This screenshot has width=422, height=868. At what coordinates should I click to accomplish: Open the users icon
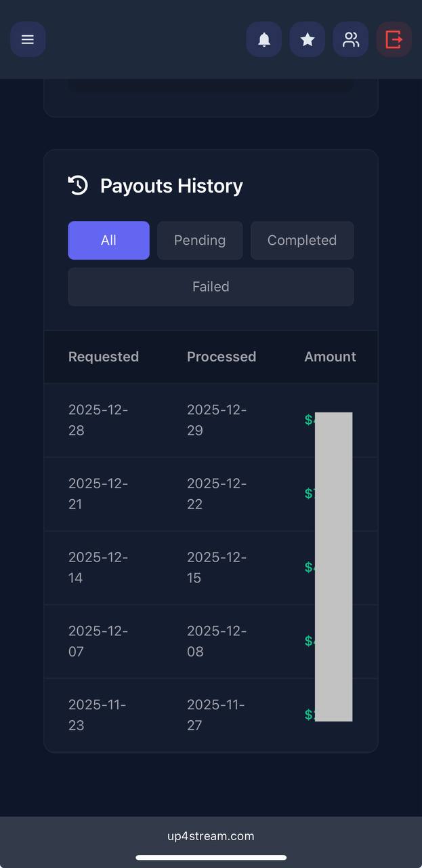[x=351, y=39]
